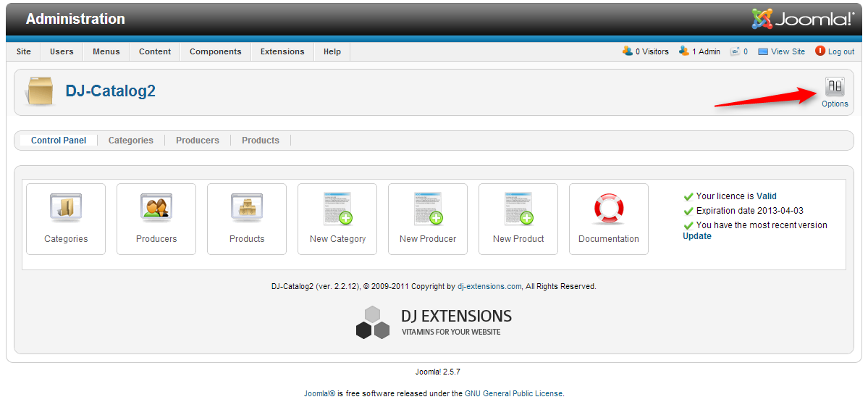This screenshot has width=868, height=410.
Task: Open the Help menu
Action: pos(332,51)
